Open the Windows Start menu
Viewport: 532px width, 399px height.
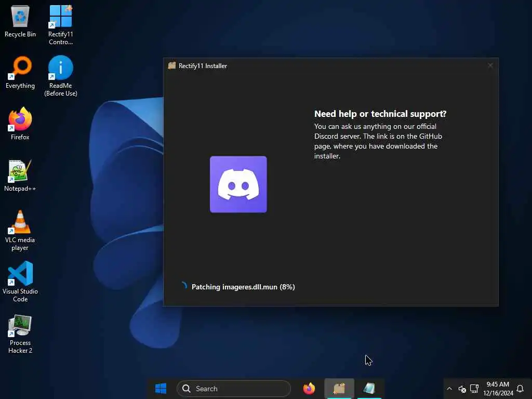point(161,389)
